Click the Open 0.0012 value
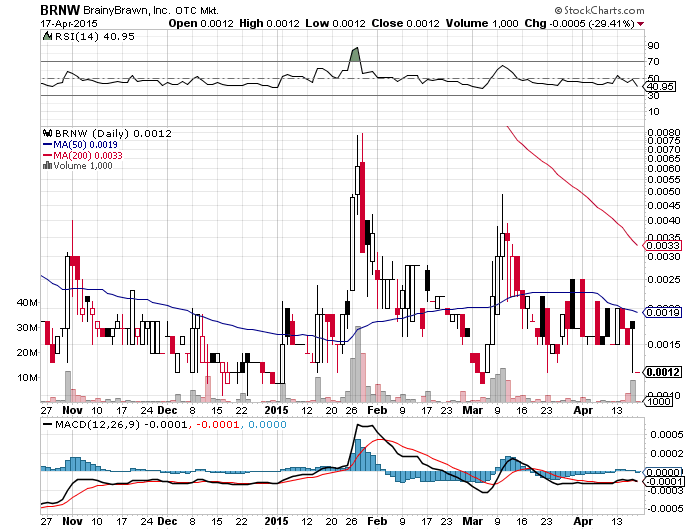 pyautogui.click(x=200, y=23)
